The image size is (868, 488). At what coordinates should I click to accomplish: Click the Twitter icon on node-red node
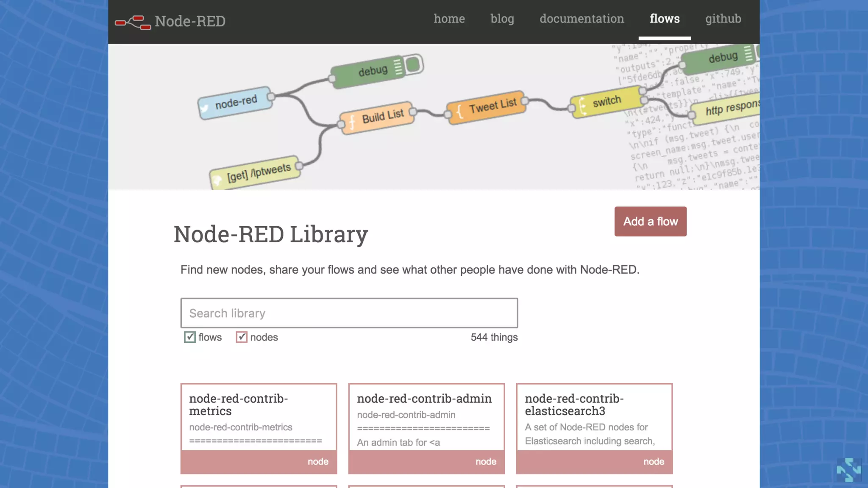(205, 108)
